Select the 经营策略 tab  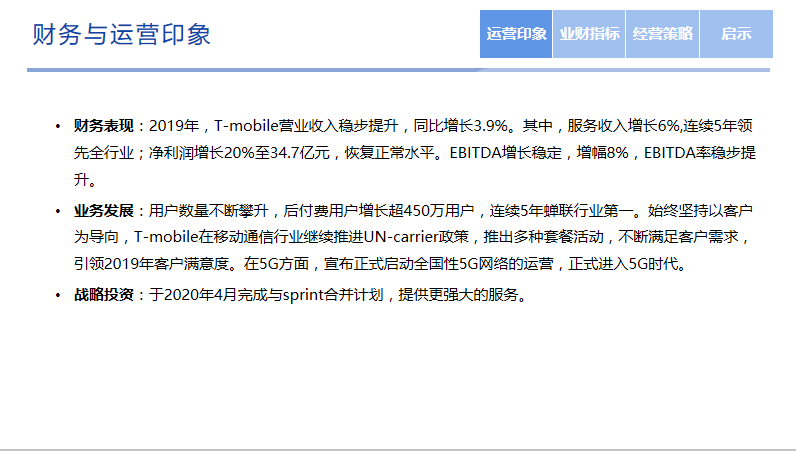coord(662,34)
